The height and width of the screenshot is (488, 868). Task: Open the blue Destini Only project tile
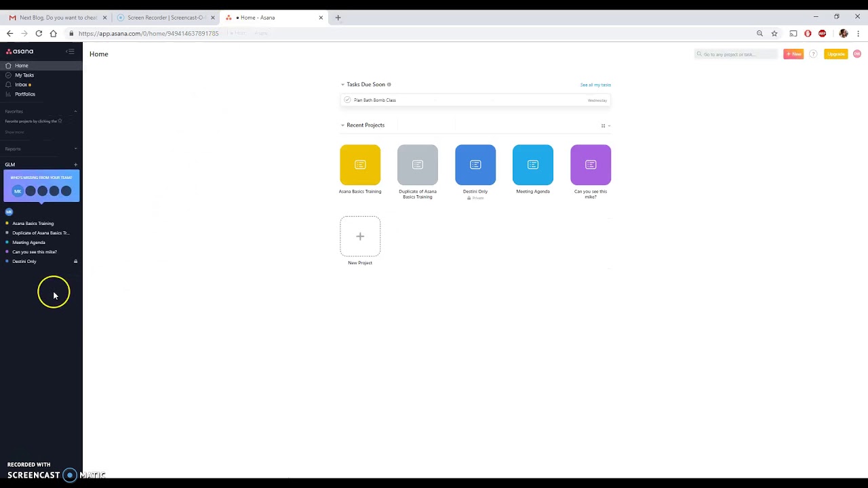475,165
